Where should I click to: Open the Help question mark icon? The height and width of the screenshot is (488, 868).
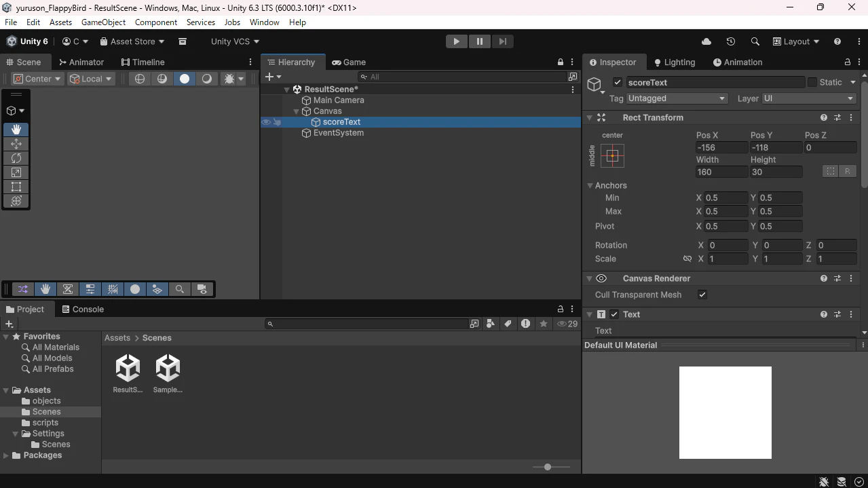click(837, 41)
